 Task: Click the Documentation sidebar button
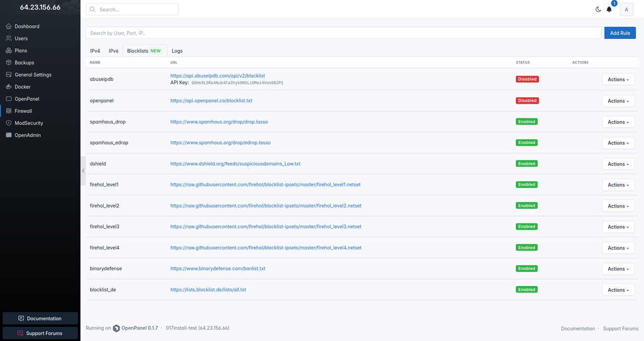[40, 318]
